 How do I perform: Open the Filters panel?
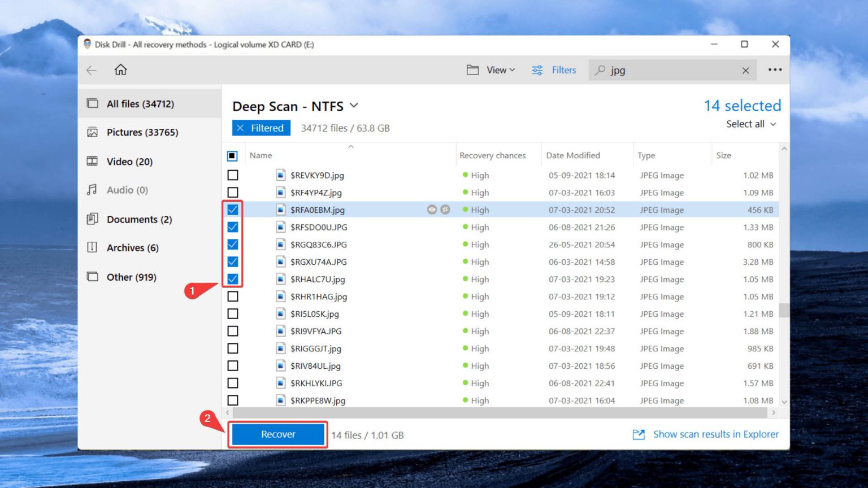pyautogui.click(x=554, y=70)
